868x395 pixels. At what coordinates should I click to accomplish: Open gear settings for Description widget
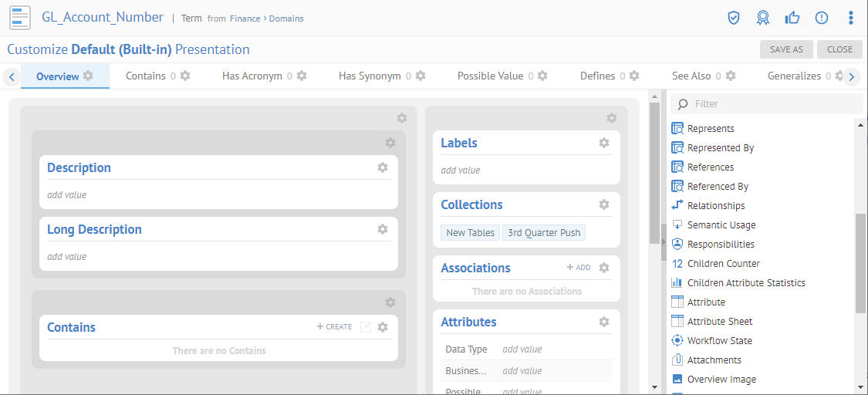coord(383,167)
